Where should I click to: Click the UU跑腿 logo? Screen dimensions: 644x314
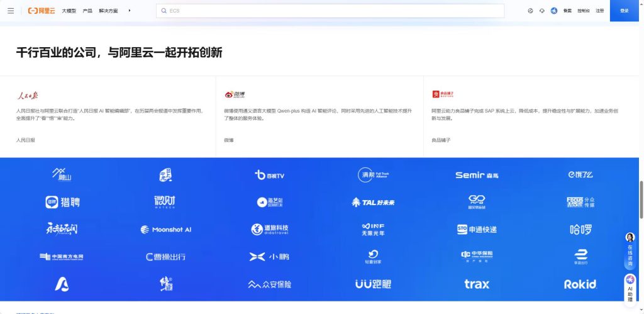[373, 284]
